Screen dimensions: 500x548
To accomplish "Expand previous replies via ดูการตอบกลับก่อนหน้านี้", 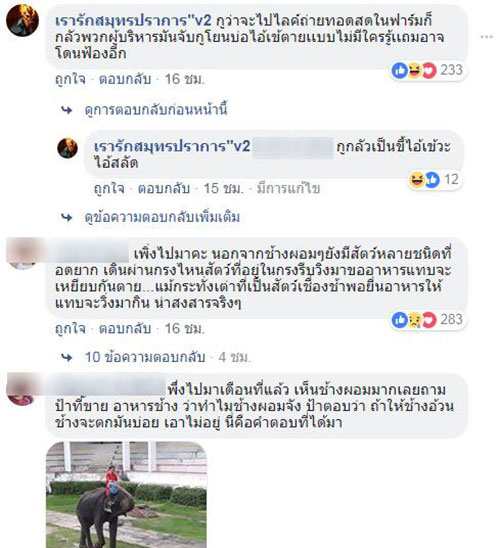I will (156, 110).
